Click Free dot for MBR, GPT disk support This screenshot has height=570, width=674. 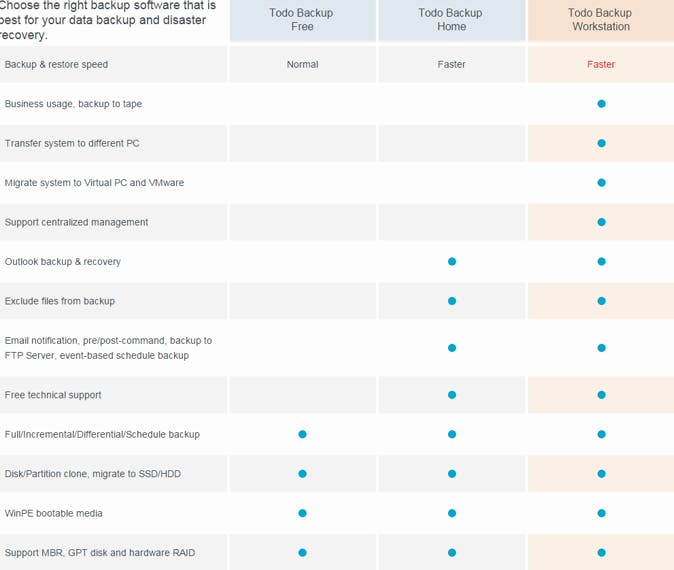click(x=302, y=552)
